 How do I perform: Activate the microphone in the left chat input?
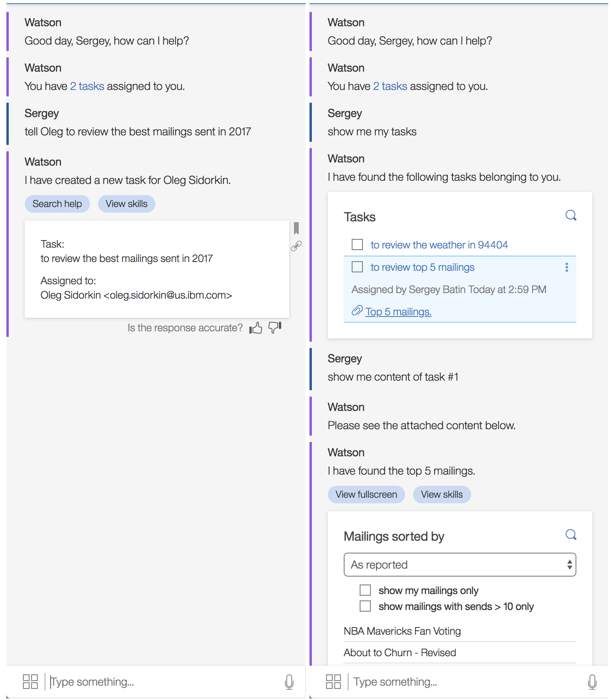(x=289, y=682)
